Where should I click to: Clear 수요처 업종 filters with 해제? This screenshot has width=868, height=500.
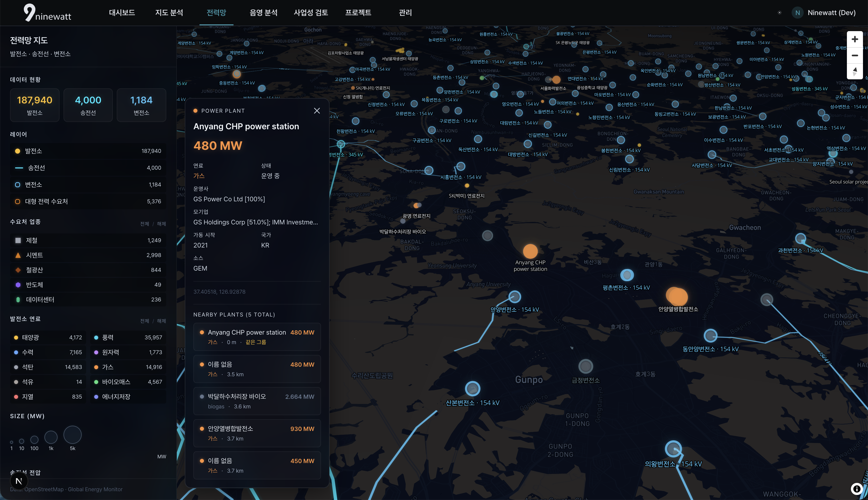(x=161, y=224)
